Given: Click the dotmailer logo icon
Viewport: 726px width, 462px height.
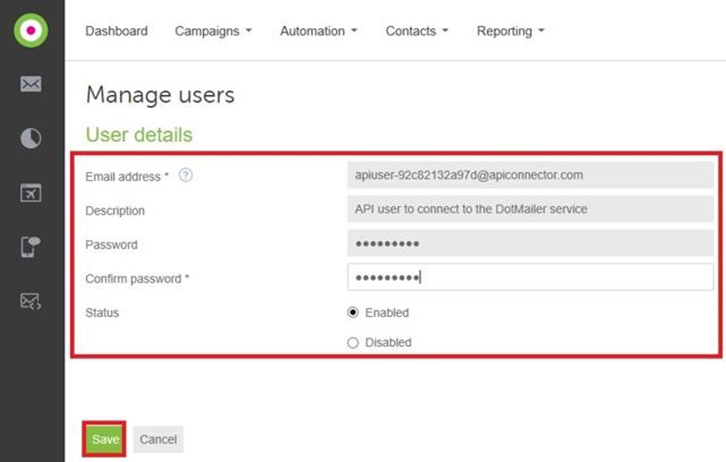Looking at the screenshot, I should 31,29.
